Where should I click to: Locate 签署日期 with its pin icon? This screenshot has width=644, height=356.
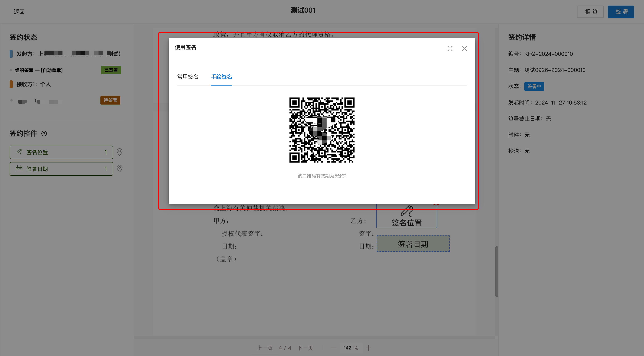(x=119, y=169)
